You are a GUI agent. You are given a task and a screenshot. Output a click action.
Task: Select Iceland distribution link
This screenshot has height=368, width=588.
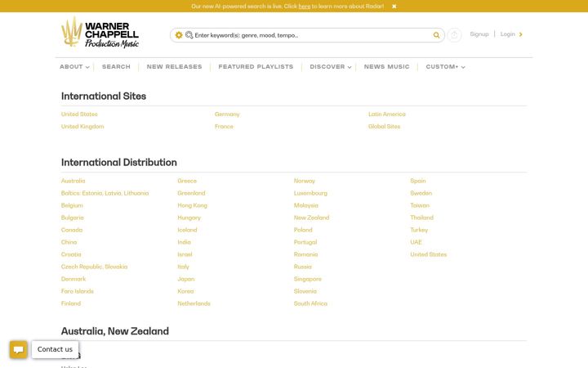[187, 230]
